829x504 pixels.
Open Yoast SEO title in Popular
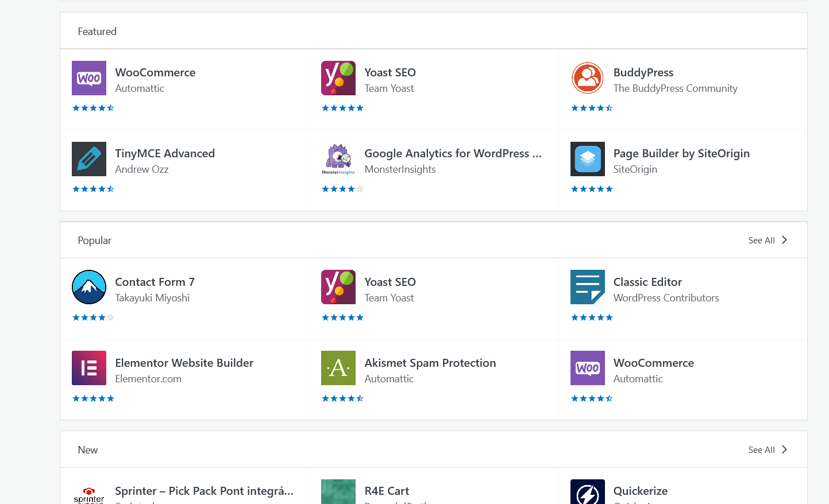point(390,282)
